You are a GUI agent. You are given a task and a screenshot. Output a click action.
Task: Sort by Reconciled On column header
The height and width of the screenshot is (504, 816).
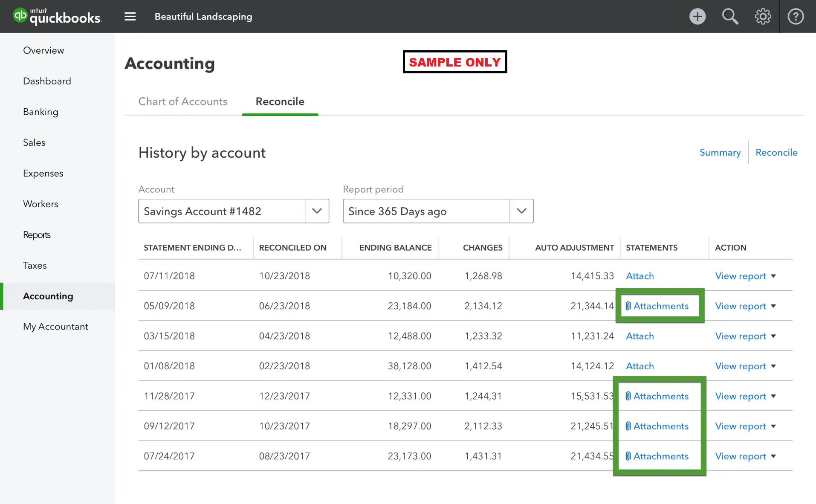point(292,248)
